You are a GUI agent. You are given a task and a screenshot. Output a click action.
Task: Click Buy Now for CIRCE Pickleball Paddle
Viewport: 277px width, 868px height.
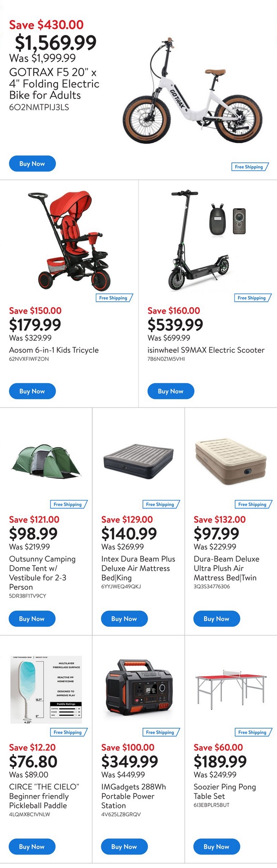[x=32, y=846]
